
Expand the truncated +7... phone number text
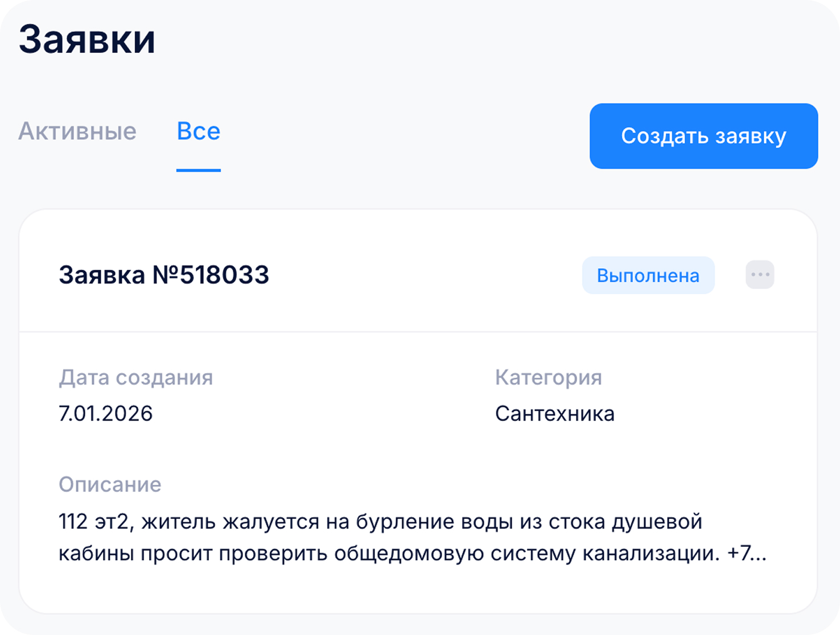click(x=747, y=553)
